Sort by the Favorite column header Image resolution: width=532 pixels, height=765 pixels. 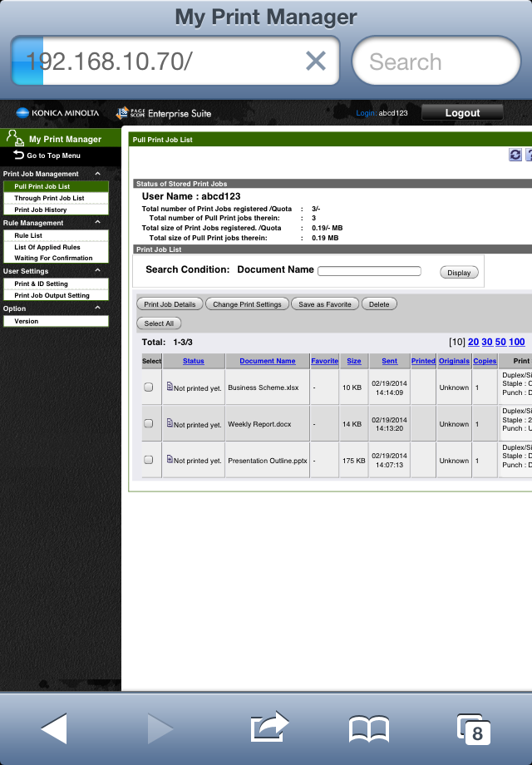coord(325,361)
